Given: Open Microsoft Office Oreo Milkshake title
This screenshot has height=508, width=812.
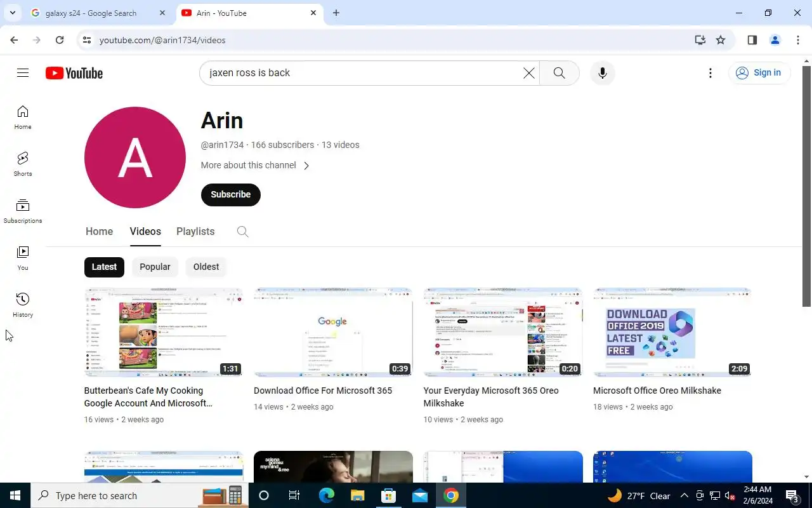Looking at the screenshot, I should pos(657,391).
